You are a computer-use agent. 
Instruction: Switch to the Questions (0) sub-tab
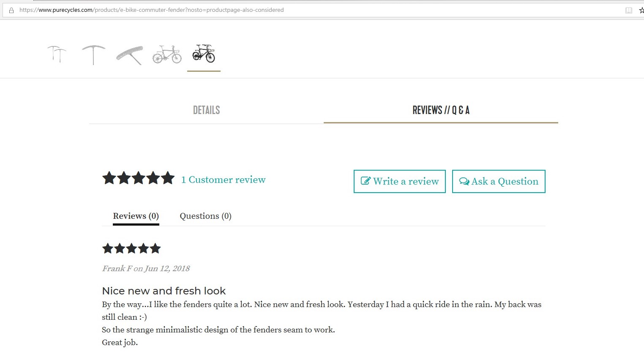pos(205,216)
